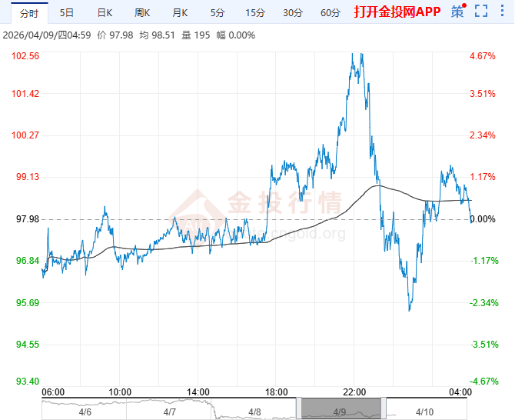The height and width of the screenshot is (420, 515).
Task: Jump to 4/10 in the date navigator
Action: point(424,412)
